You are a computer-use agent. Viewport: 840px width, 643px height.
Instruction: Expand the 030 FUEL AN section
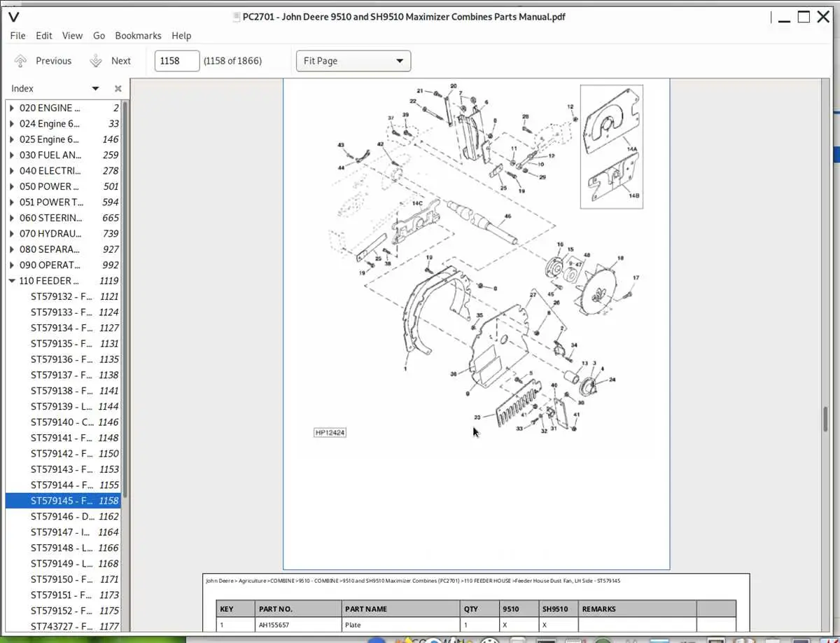point(11,155)
